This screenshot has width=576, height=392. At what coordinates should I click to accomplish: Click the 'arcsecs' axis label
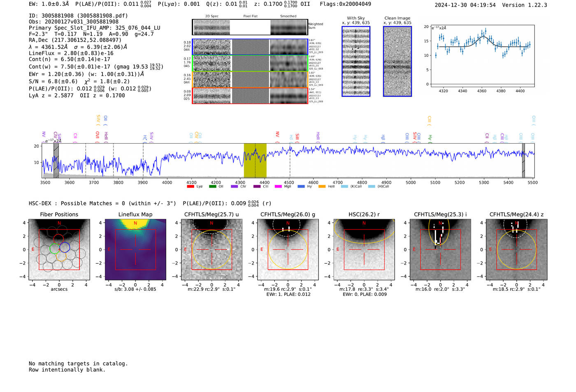click(59, 289)
